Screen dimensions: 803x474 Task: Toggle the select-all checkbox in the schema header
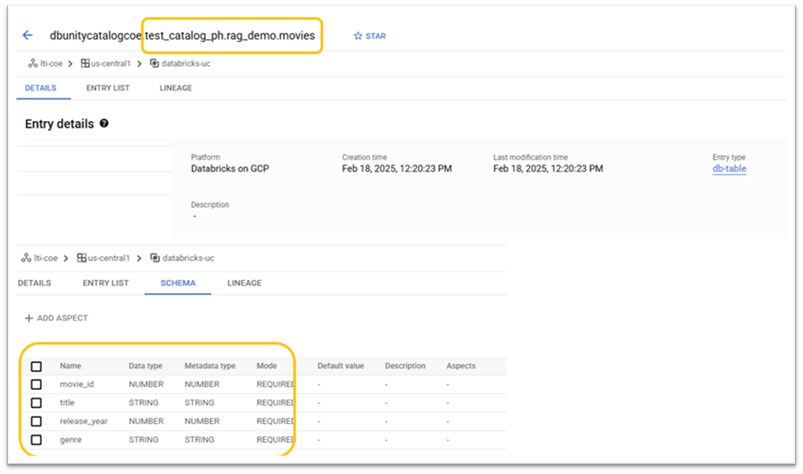pyautogui.click(x=37, y=366)
